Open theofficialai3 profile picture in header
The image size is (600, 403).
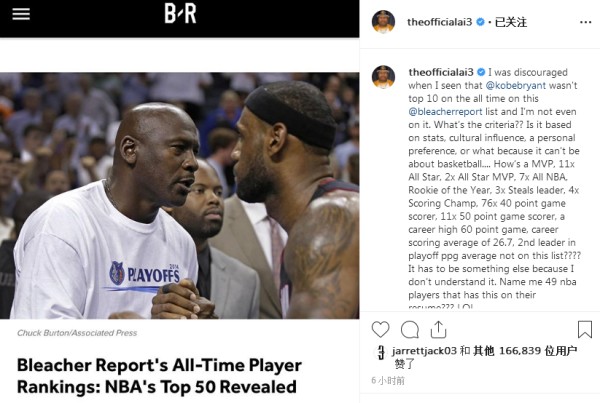(x=383, y=22)
